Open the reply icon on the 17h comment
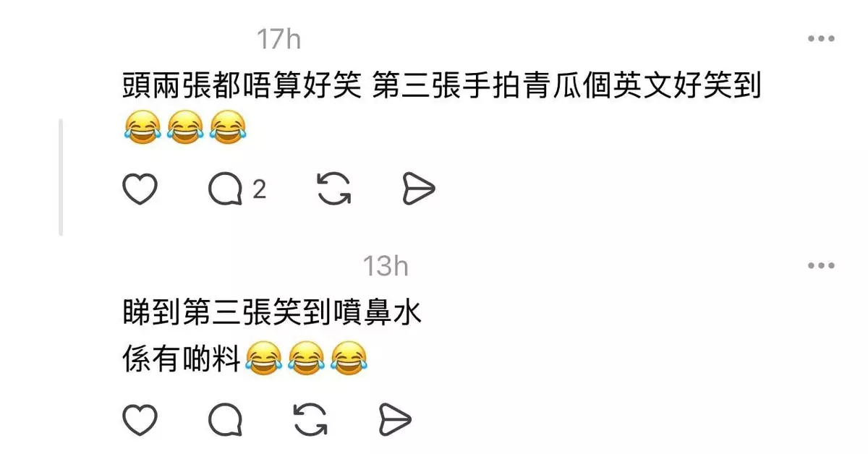This screenshot has height=454, width=868. coord(225,190)
